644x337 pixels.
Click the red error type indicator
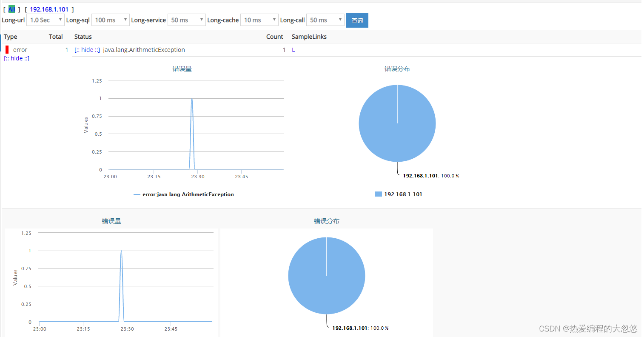[x=7, y=50]
